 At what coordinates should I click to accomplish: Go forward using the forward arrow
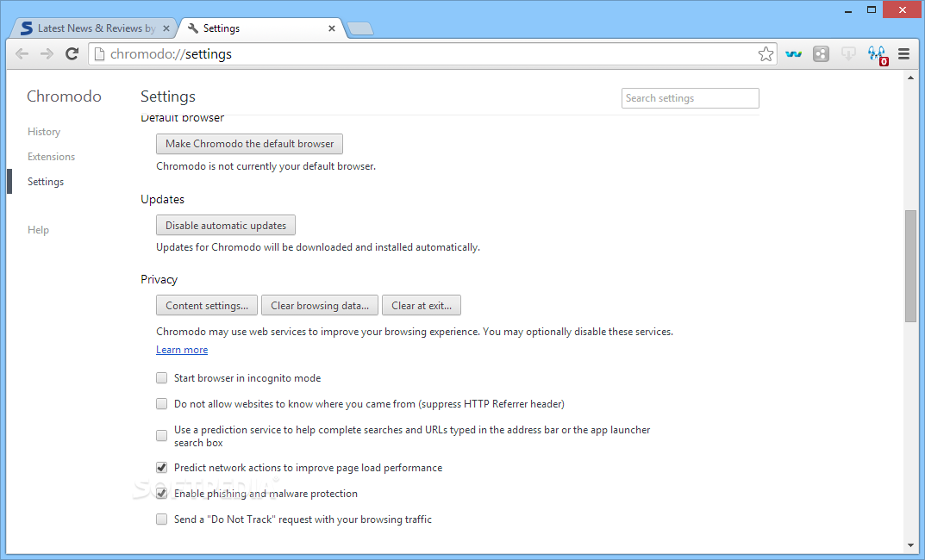(47, 54)
